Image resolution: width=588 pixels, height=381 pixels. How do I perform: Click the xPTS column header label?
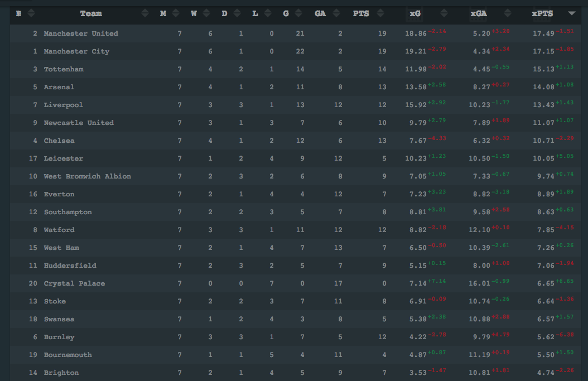pyautogui.click(x=542, y=13)
